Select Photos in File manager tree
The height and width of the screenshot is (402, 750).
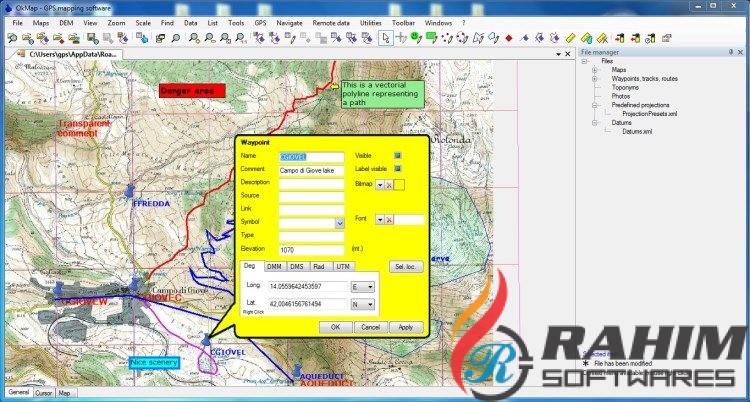(621, 96)
